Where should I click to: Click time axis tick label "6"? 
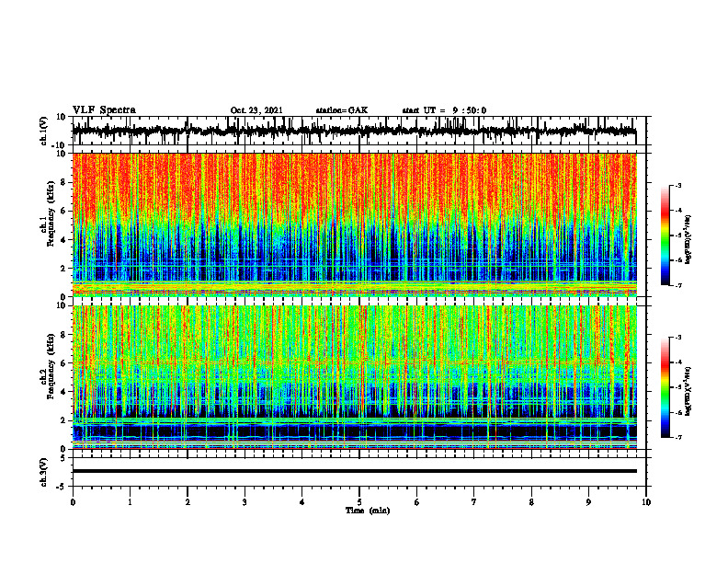coord(416,502)
